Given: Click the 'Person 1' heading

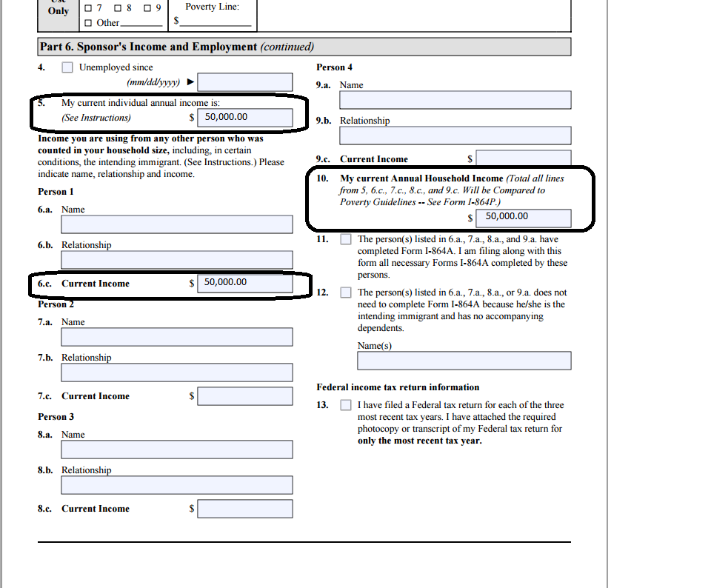Looking at the screenshot, I should point(56,192).
